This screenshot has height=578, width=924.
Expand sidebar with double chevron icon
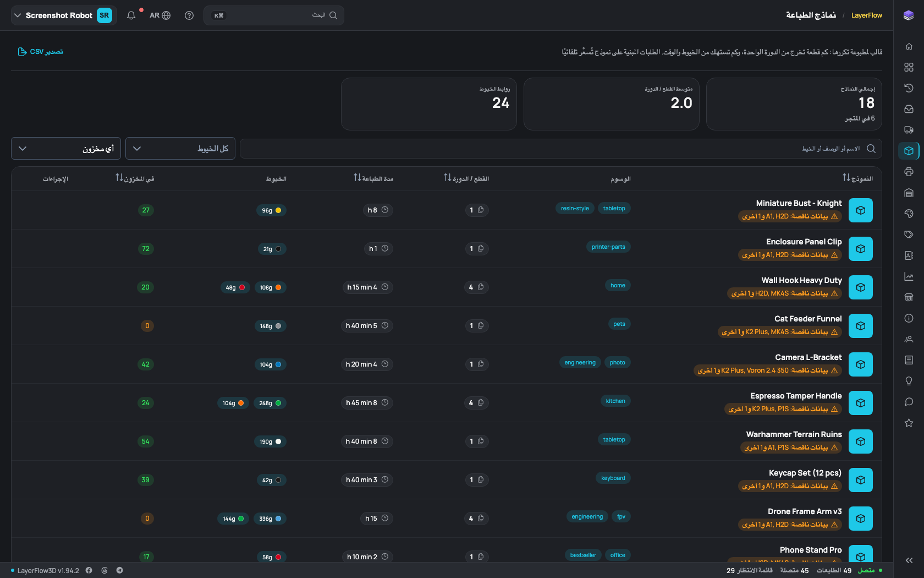click(x=909, y=560)
